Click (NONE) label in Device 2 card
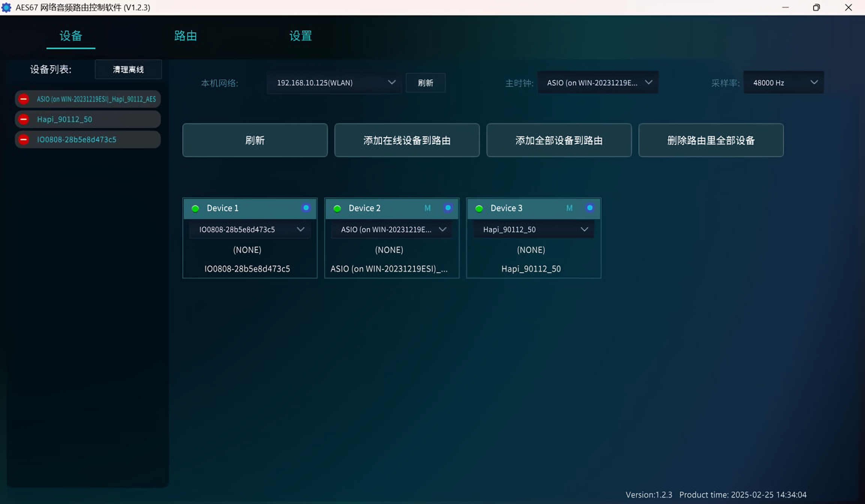Viewport: 865px width, 504px height. pos(389,250)
